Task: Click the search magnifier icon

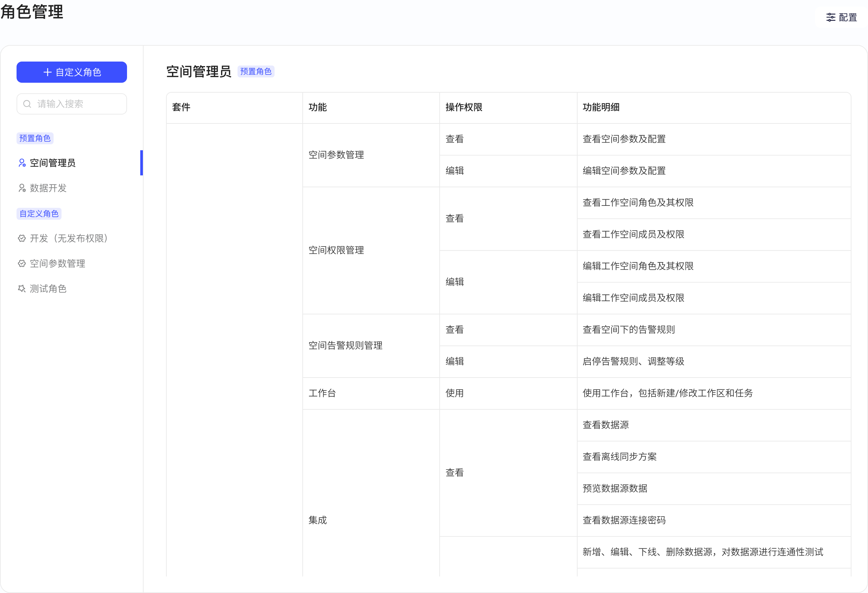Action: coord(27,104)
